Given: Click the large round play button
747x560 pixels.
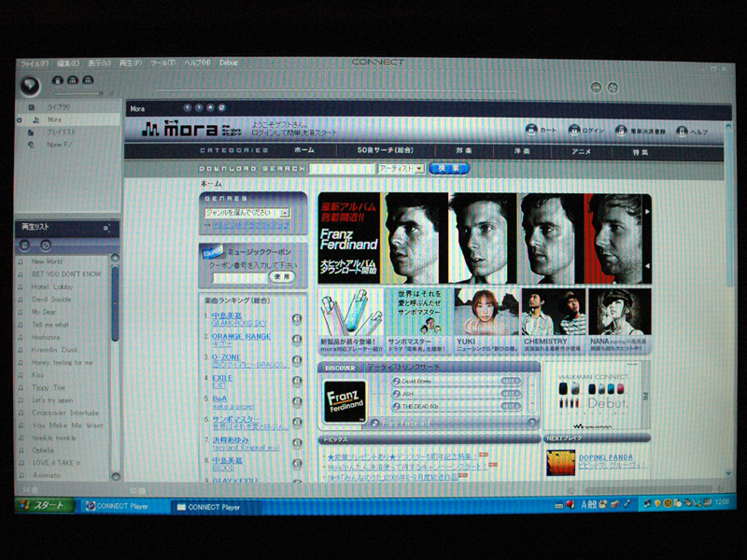Looking at the screenshot, I should coord(31,86).
